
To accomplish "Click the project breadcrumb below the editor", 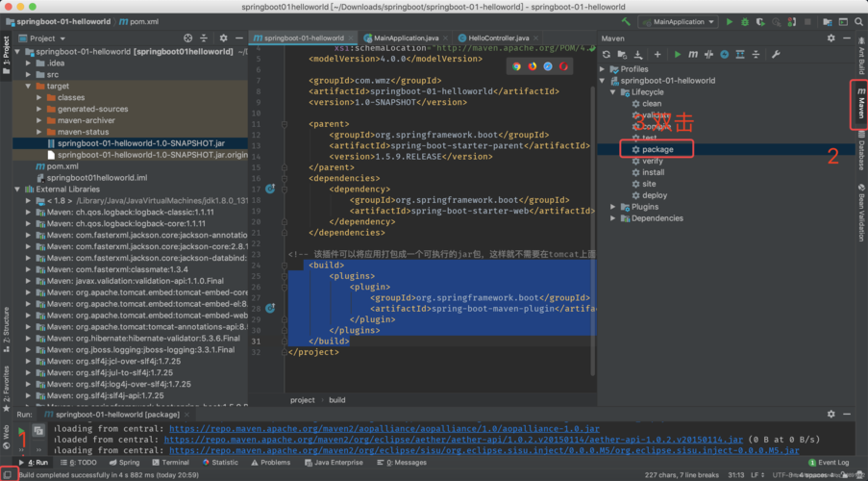I will click(302, 400).
